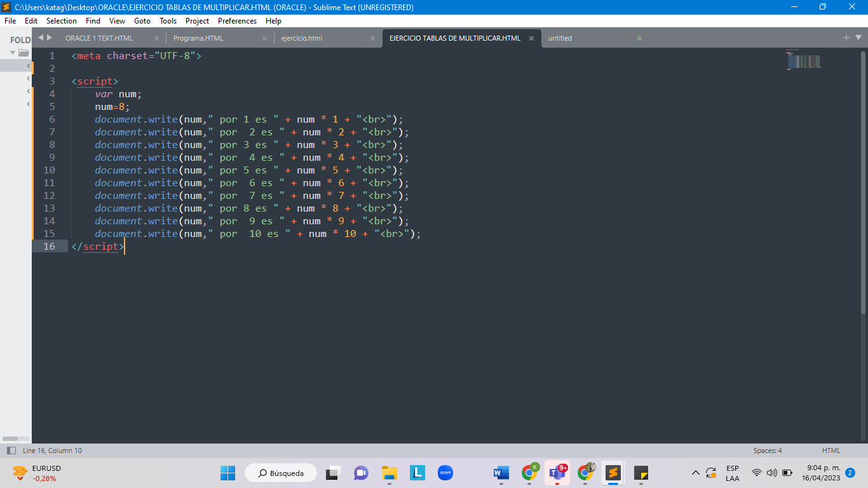Open the Goto menu

[x=142, y=21]
